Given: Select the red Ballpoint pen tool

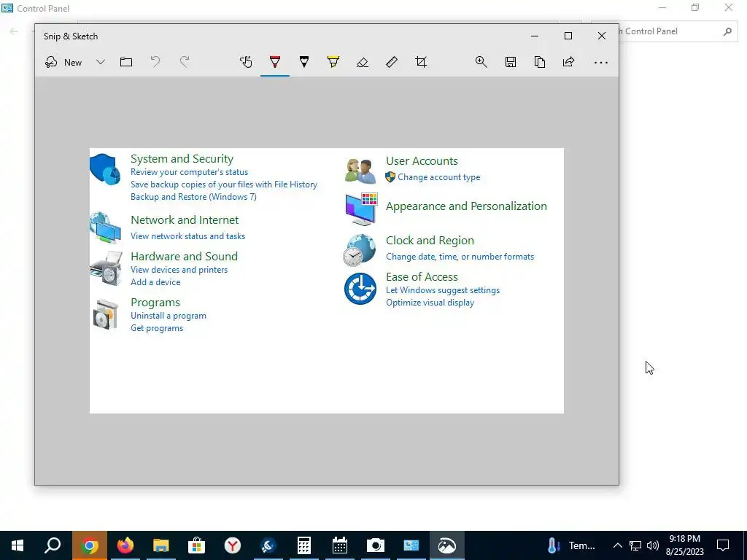Looking at the screenshot, I should pyautogui.click(x=275, y=63).
